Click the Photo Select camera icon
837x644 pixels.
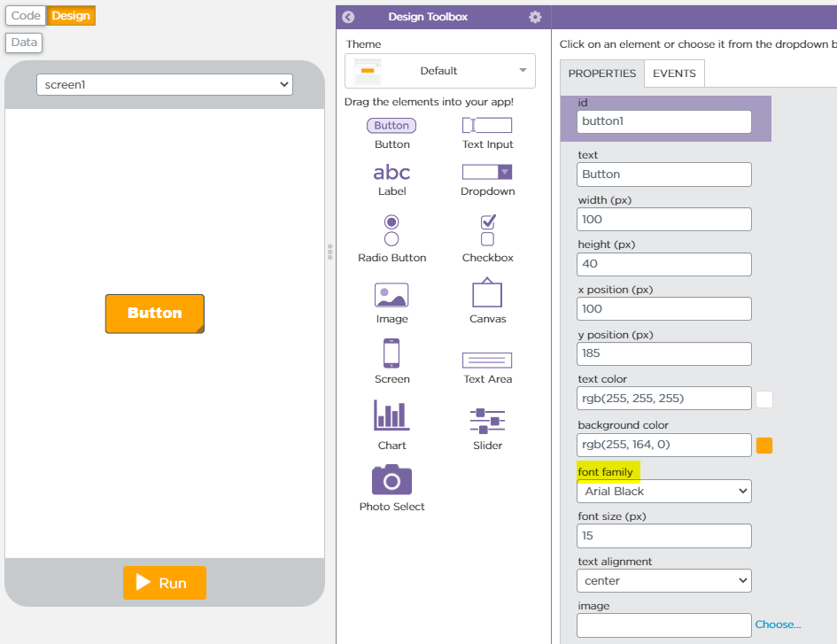point(391,480)
